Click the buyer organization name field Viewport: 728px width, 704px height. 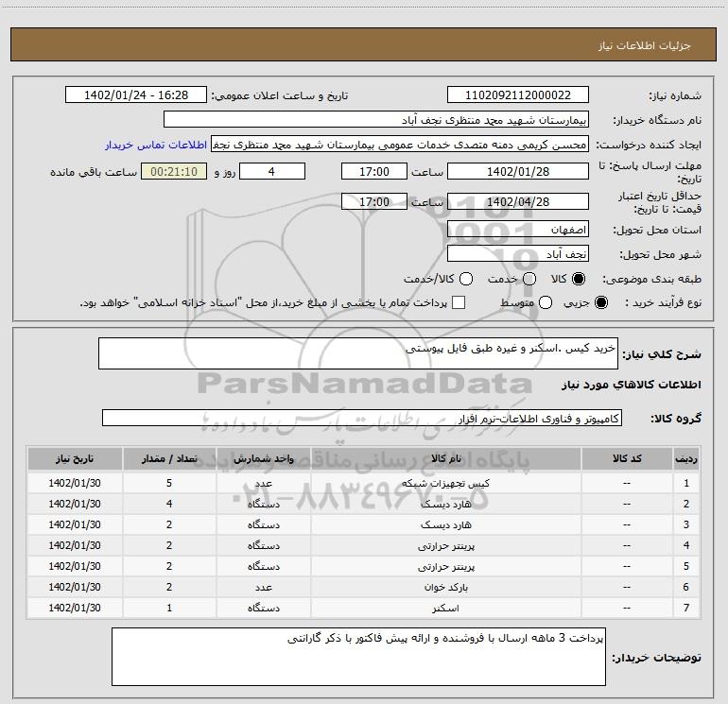click(376, 120)
